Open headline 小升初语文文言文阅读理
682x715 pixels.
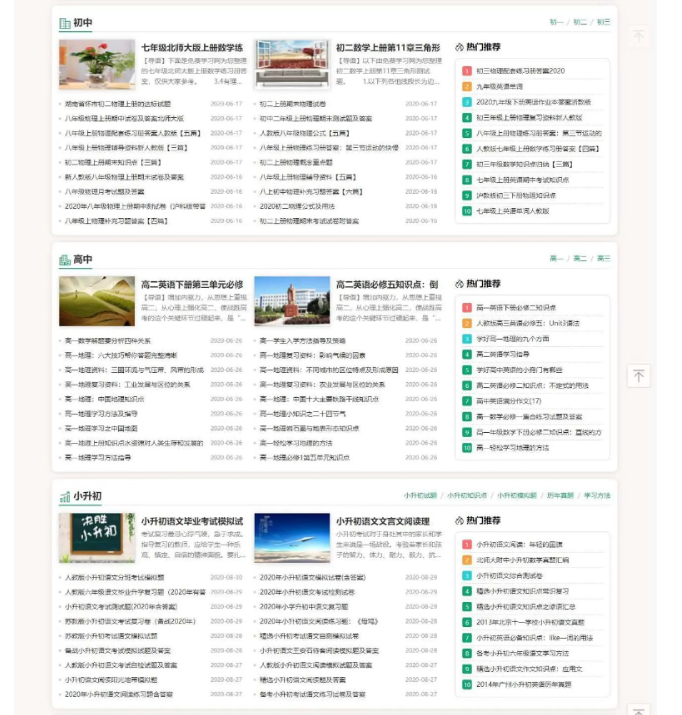coord(382,521)
